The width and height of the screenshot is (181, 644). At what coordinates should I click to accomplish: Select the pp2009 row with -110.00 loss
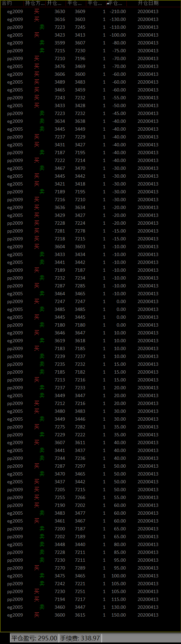(x=90, y=27)
